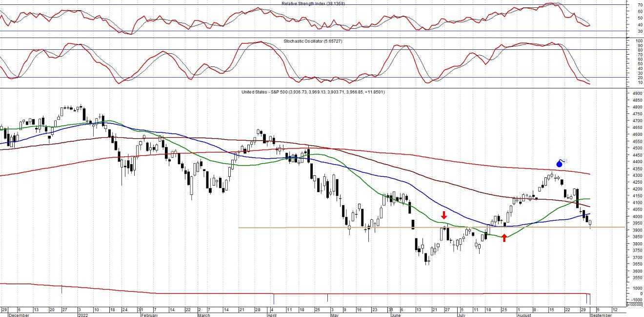
Task: Select the red down arrow signal marker
Action: pos(444,215)
